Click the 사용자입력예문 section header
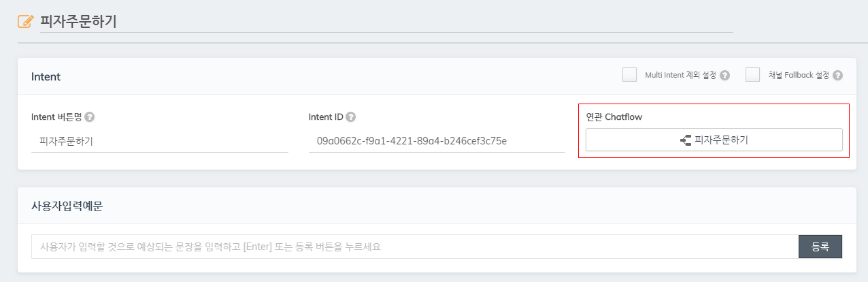Viewport: 868px width, 282px height. (67, 206)
